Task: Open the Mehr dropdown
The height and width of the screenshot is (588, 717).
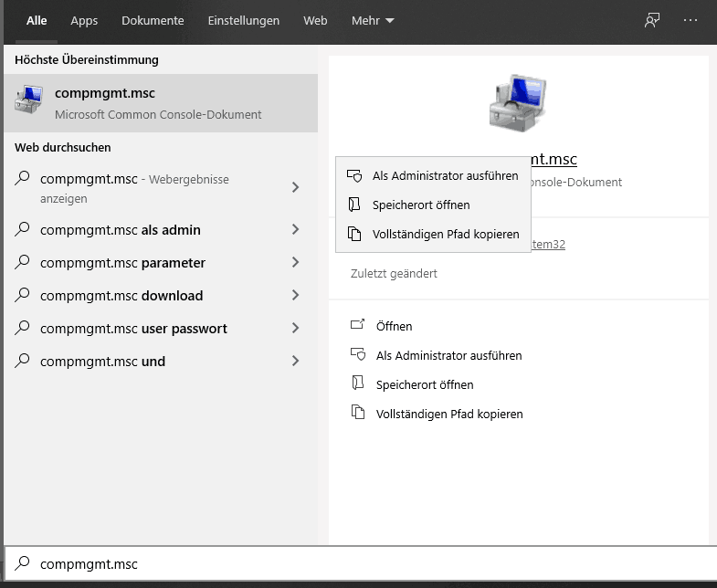Action: tap(373, 21)
